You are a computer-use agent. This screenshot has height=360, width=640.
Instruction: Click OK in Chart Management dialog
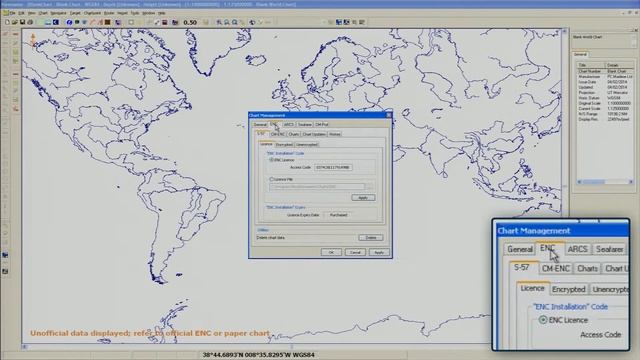coord(331,252)
